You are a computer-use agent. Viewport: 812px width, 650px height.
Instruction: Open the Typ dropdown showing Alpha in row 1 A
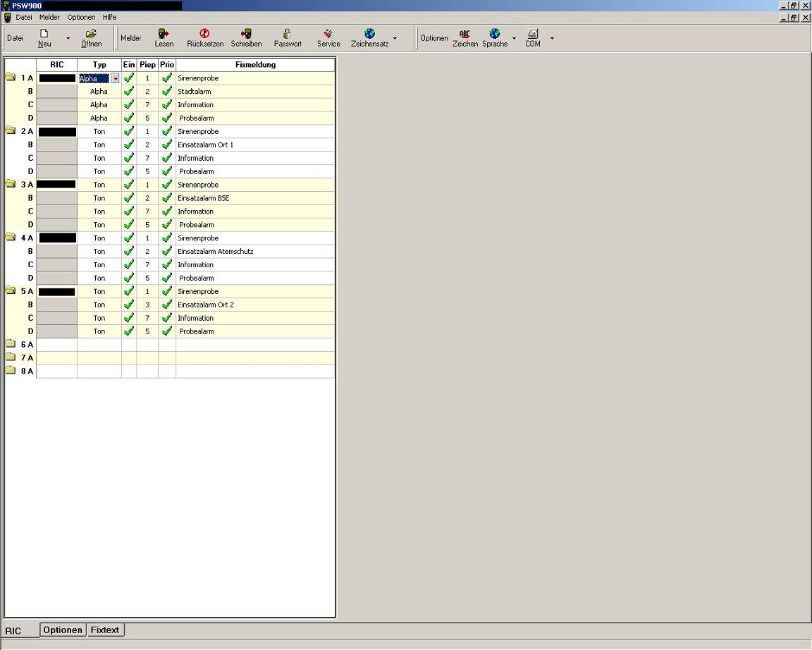pyautogui.click(x=115, y=79)
